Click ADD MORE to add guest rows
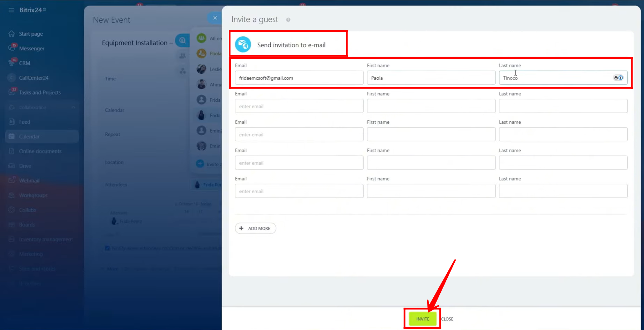Screen dimensions: 644x330 [255, 228]
